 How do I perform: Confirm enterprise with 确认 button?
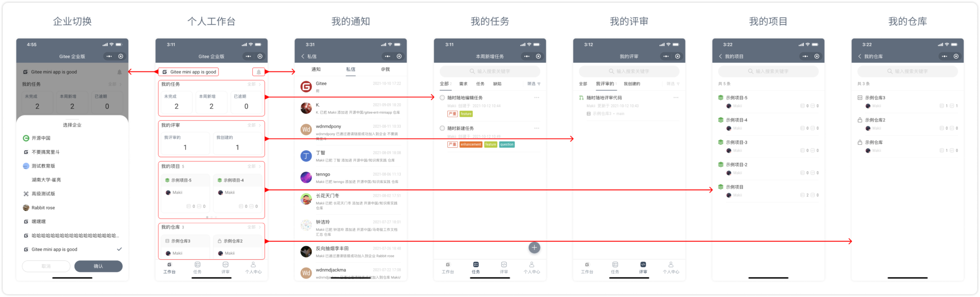(x=98, y=266)
